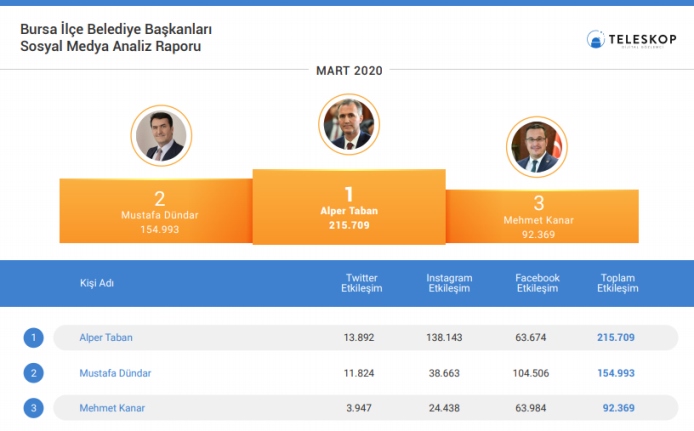Open Alper Taban link in table
Image resolution: width=694 pixels, height=431 pixels.
pos(106,338)
